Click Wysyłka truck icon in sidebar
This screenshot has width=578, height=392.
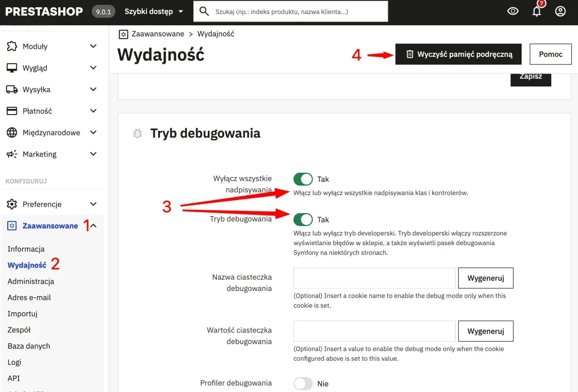[x=12, y=89]
